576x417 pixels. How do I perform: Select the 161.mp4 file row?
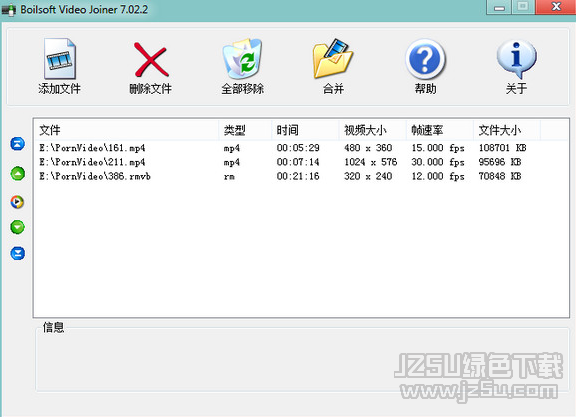pos(301,148)
